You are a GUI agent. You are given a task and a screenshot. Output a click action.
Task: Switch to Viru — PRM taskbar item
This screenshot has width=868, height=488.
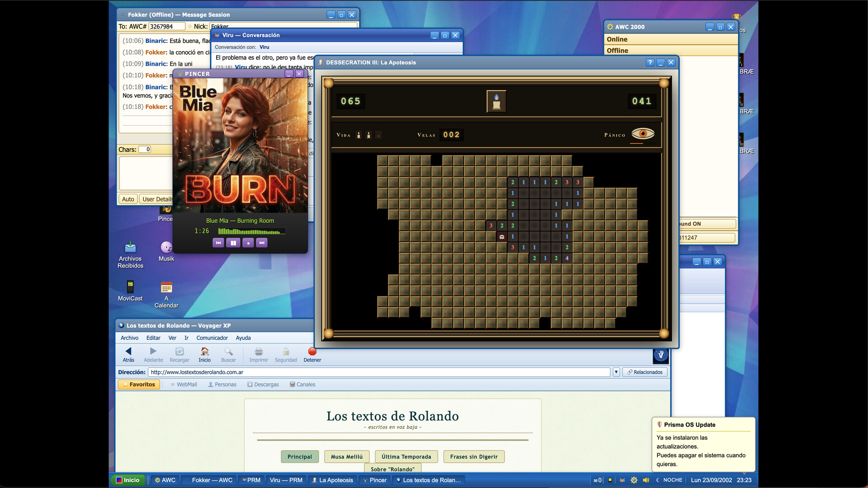tap(286, 480)
